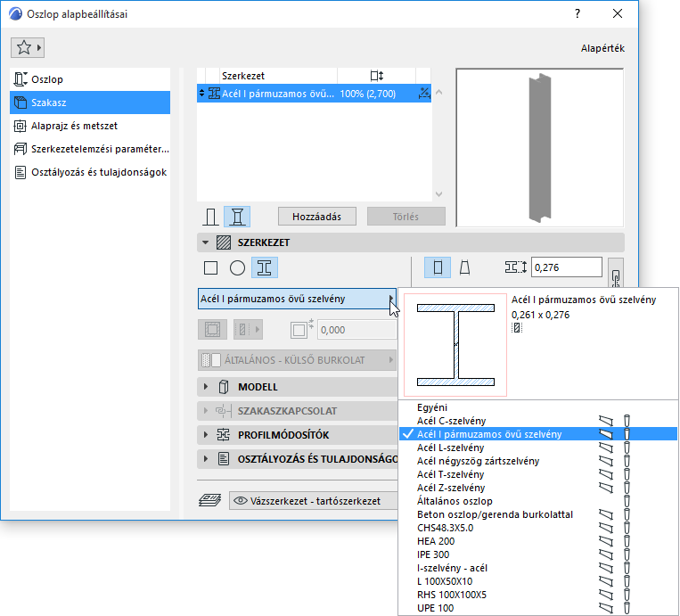Click column icon in Általános oszlop row
The image size is (680, 616).
pyautogui.click(x=627, y=501)
